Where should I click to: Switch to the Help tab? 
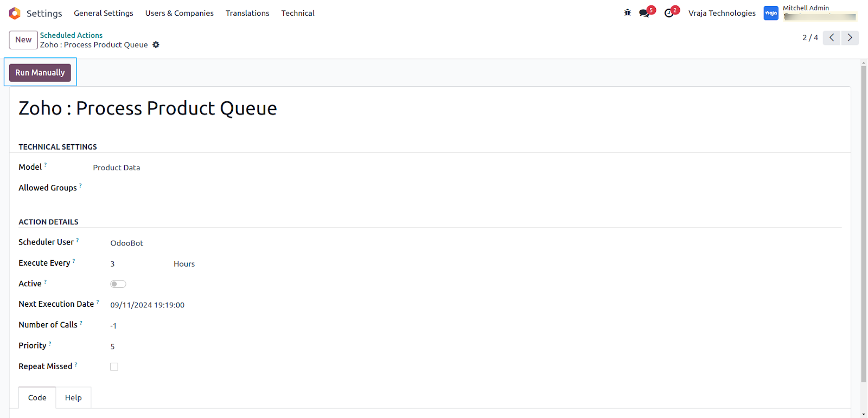(x=73, y=397)
